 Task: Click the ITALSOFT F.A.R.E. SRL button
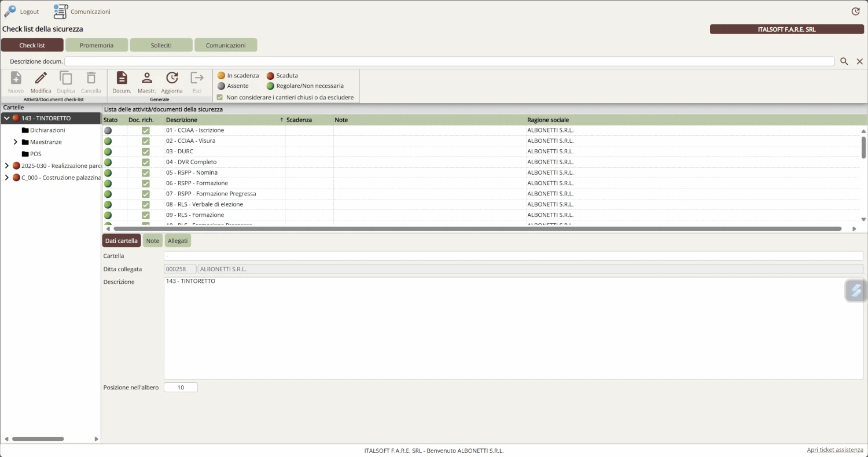(786, 29)
